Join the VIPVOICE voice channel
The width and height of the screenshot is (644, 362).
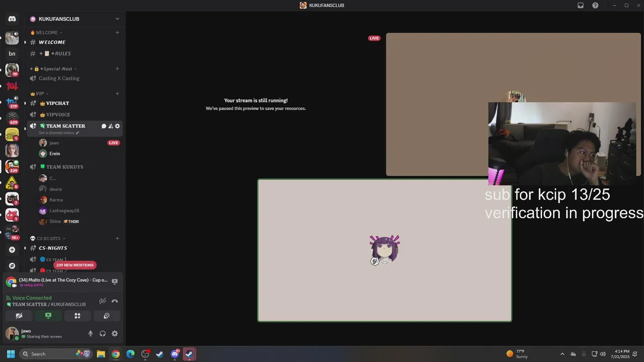75,115
